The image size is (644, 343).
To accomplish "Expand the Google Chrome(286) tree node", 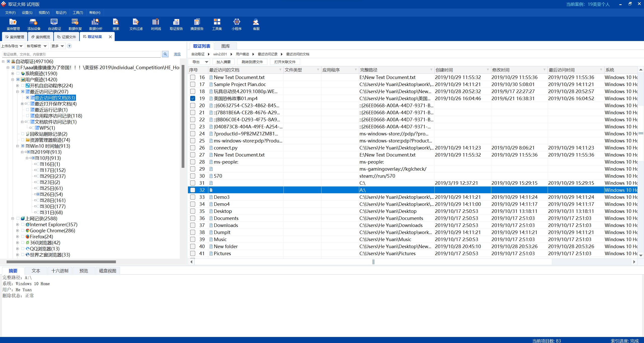I will pyautogui.click(x=17, y=231).
